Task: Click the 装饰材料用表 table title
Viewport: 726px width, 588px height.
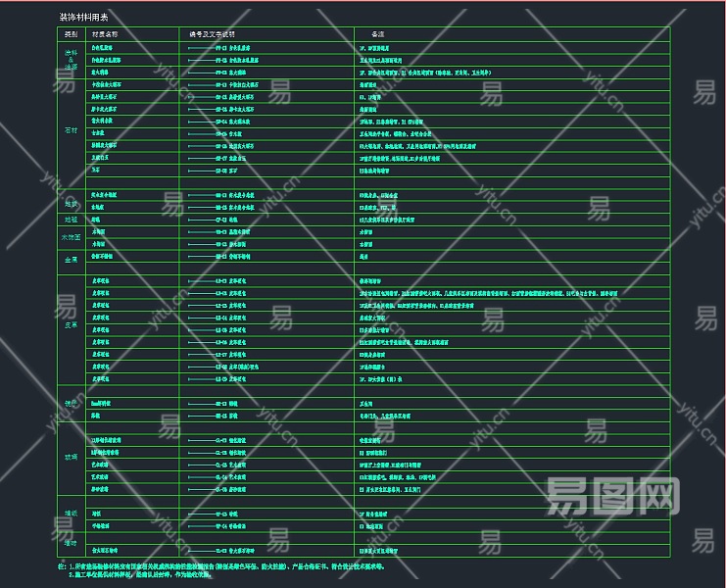Action: (x=84, y=18)
